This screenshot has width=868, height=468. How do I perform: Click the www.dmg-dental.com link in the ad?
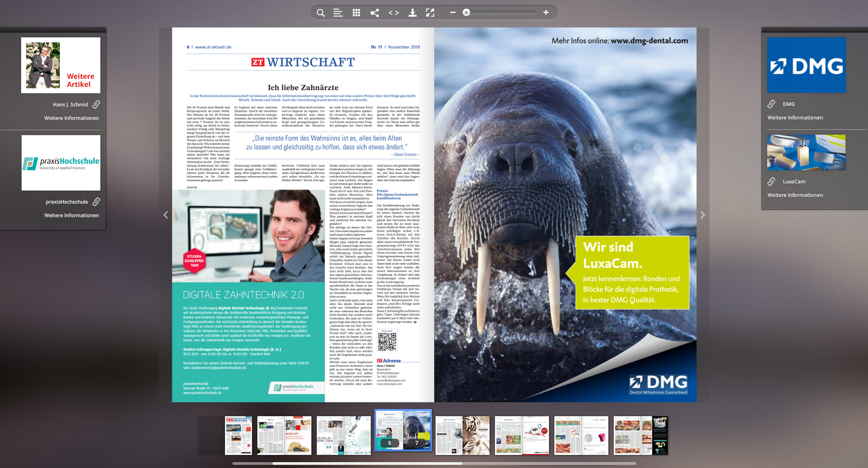649,41
